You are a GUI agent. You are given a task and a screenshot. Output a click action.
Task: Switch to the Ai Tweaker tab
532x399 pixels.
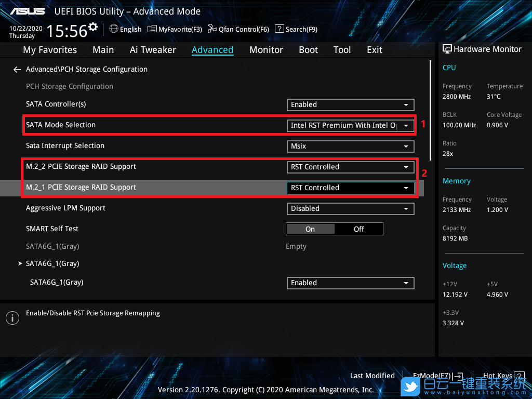tap(153, 50)
